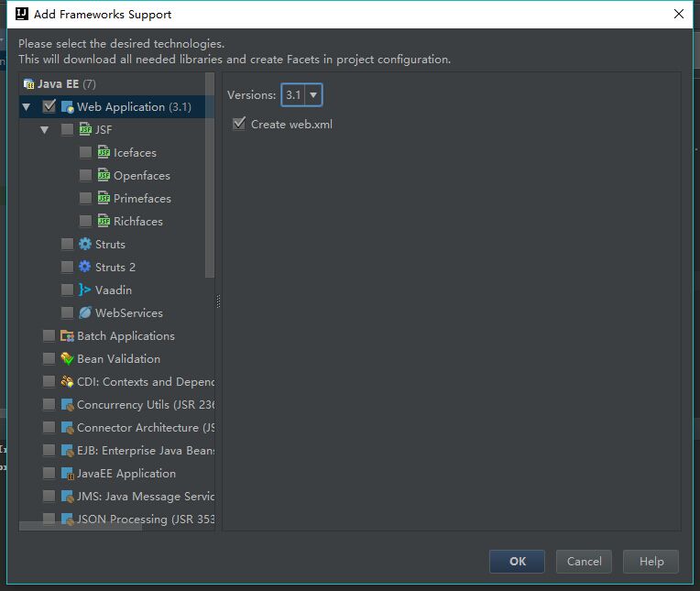Click the Struts gear icon
This screenshot has height=591, width=700.
click(85, 244)
